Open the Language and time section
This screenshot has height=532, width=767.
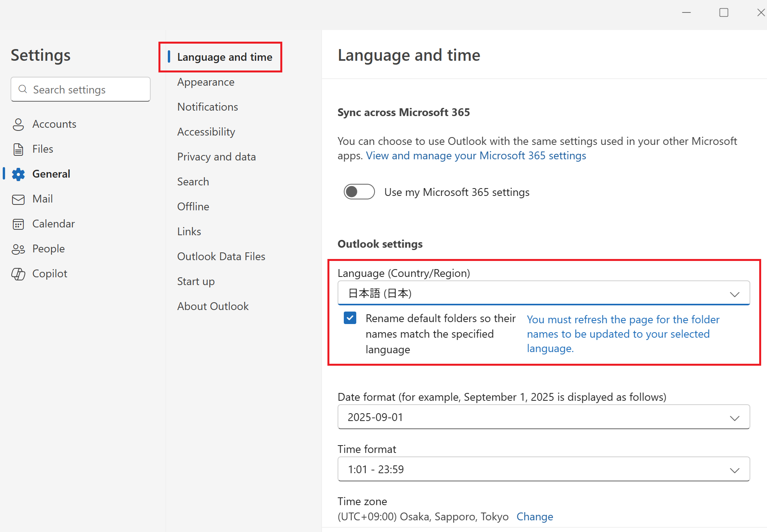pos(225,57)
